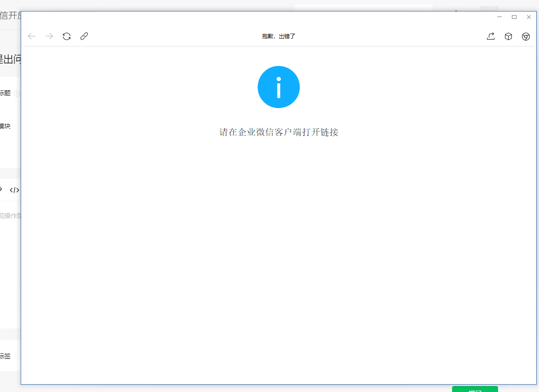This screenshot has width=539, height=392.
Task: Reload the page with refresh icon
Action: (67, 36)
